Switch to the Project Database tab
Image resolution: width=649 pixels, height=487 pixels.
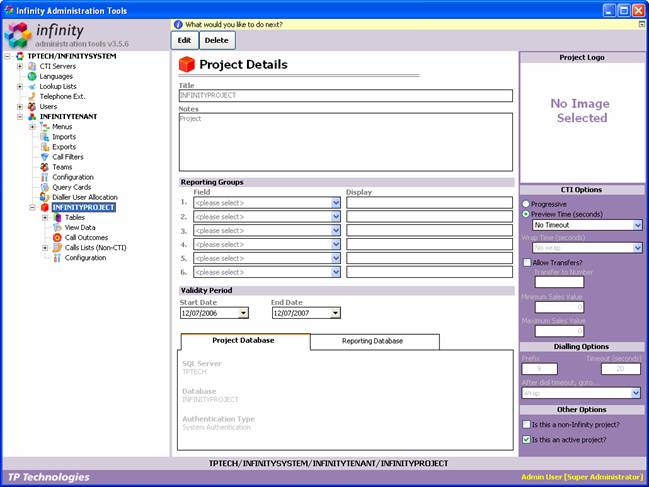click(245, 341)
